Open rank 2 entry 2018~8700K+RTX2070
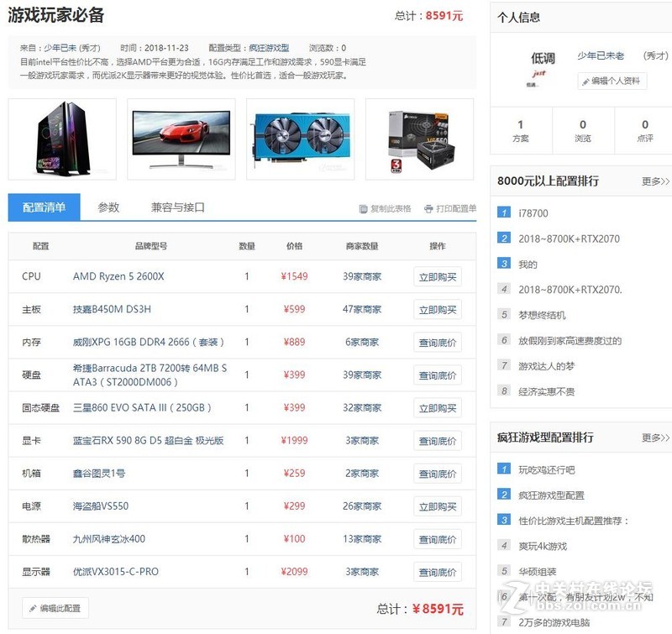Viewport: 672px width, 634px height. (570, 238)
